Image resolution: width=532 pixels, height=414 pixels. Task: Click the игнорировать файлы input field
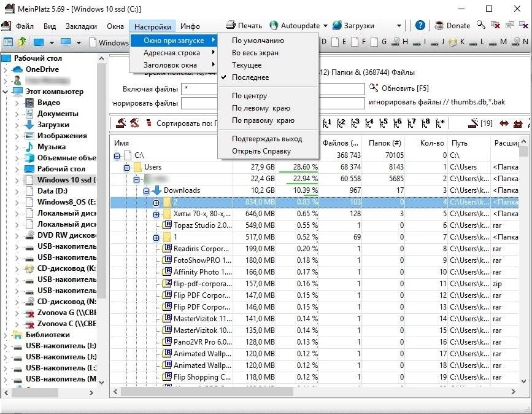point(273,103)
